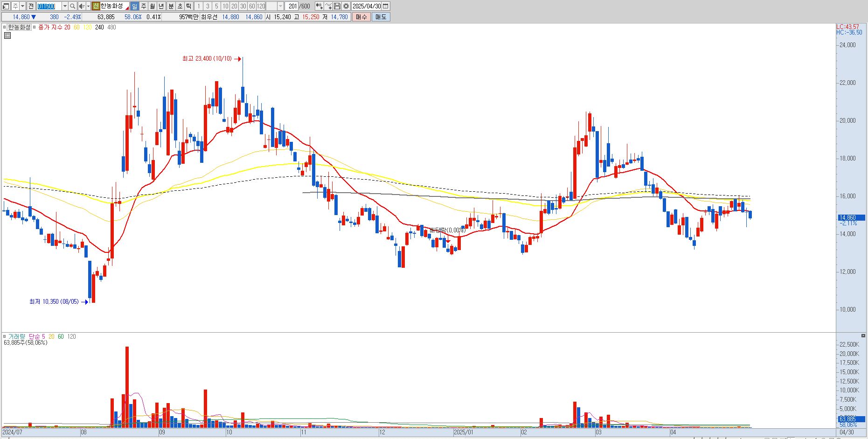Click the speaker sound icon
Screen dimensions: 868x439
(x=82, y=6)
